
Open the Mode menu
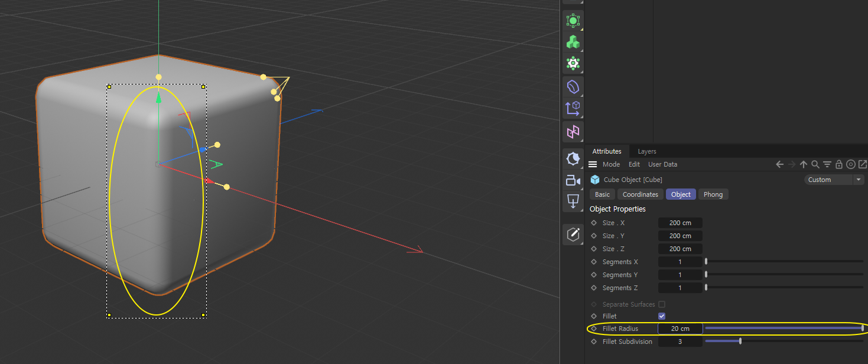[x=611, y=164]
